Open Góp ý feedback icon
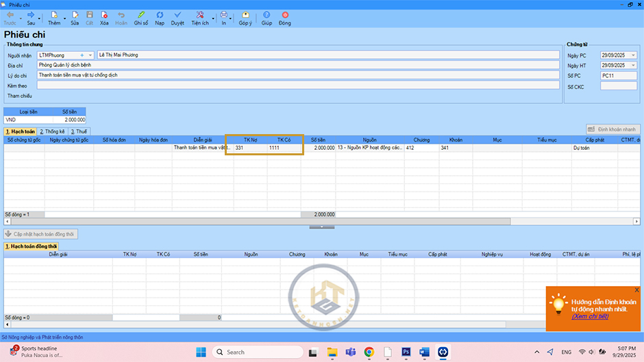Viewport: 644px width, 362px height. (245, 15)
